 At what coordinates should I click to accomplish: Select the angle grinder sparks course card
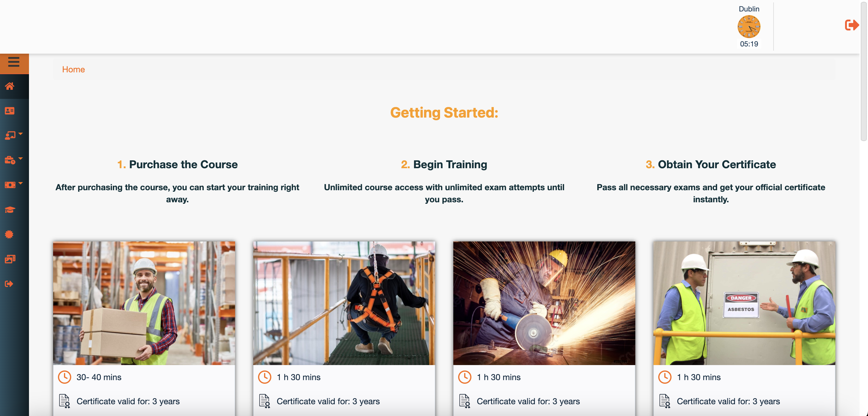544,303
